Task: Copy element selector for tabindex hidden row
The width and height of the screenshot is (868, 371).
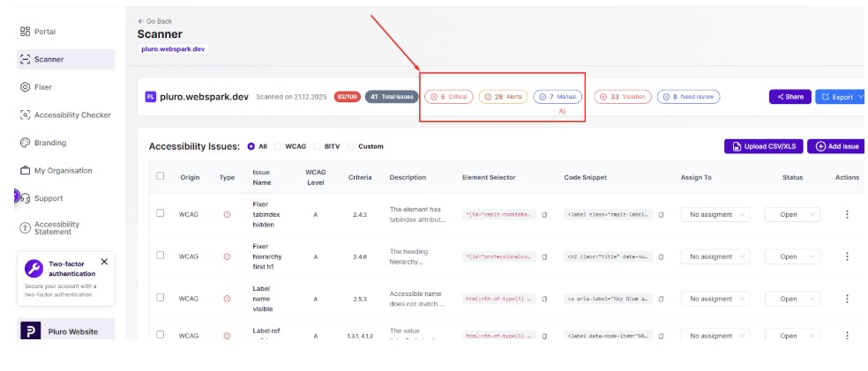Action: point(544,214)
